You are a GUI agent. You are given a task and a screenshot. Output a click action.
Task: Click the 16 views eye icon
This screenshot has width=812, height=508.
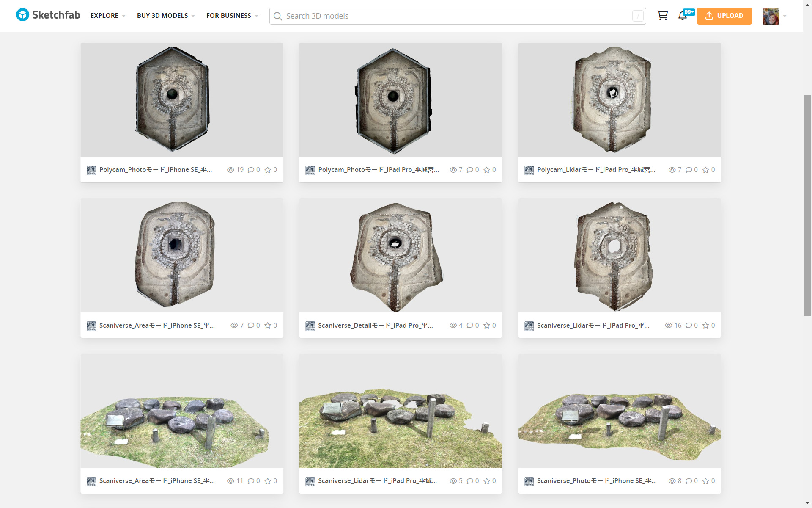coord(668,326)
